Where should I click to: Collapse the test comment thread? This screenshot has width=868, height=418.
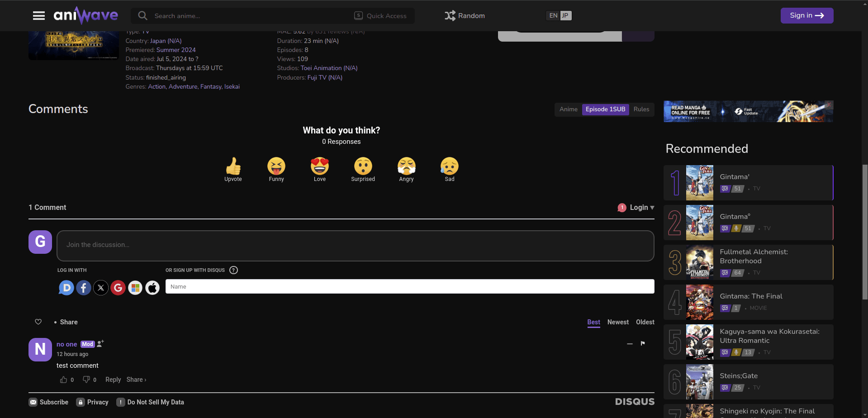click(630, 344)
